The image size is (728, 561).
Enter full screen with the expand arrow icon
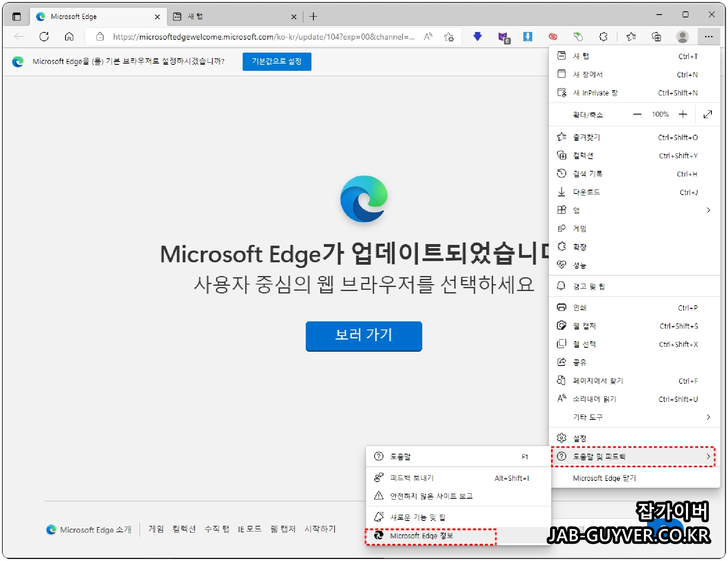point(708,115)
